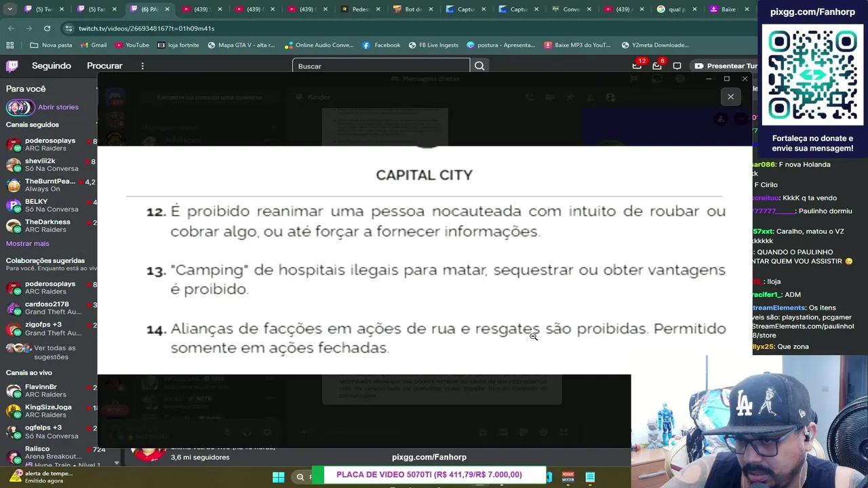Open the notepad taskbar icon at right
This screenshot has height=488, width=868.
pos(590,477)
